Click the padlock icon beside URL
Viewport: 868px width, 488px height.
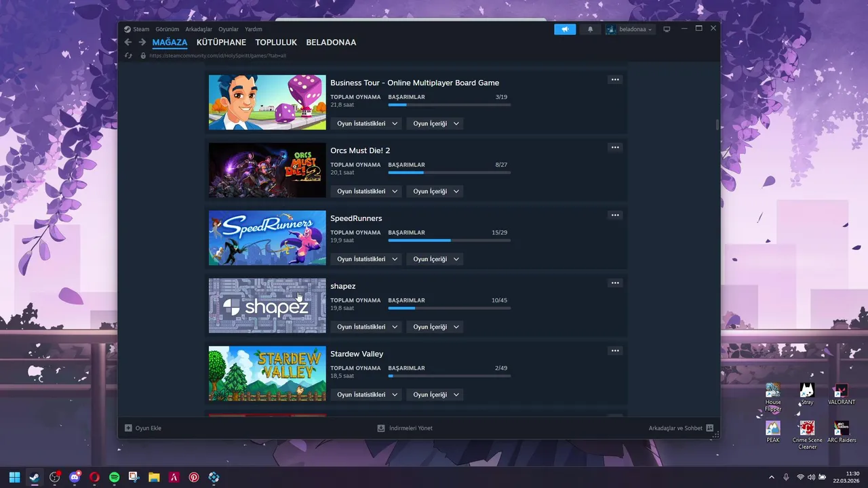click(143, 56)
